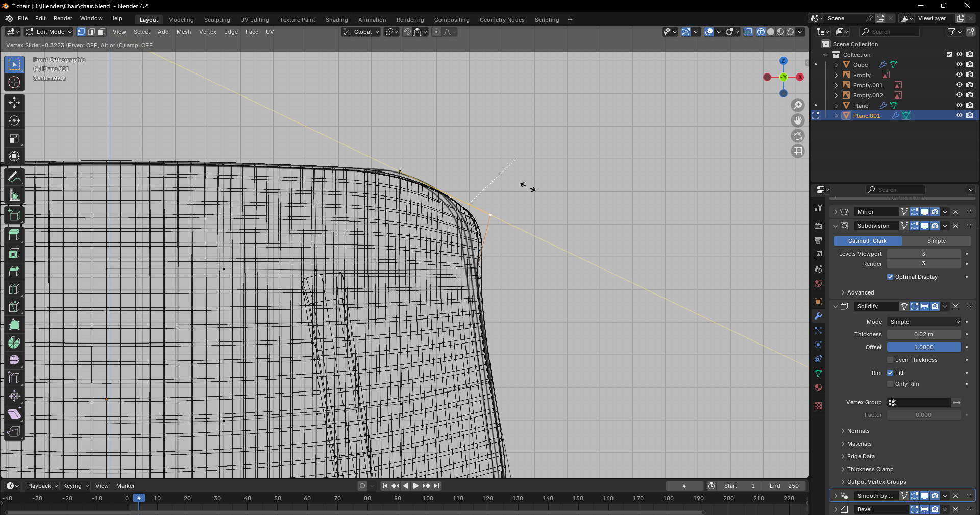Screen dimensions: 980x515
Task: Jump to the timeline end frame
Action: coord(437,486)
